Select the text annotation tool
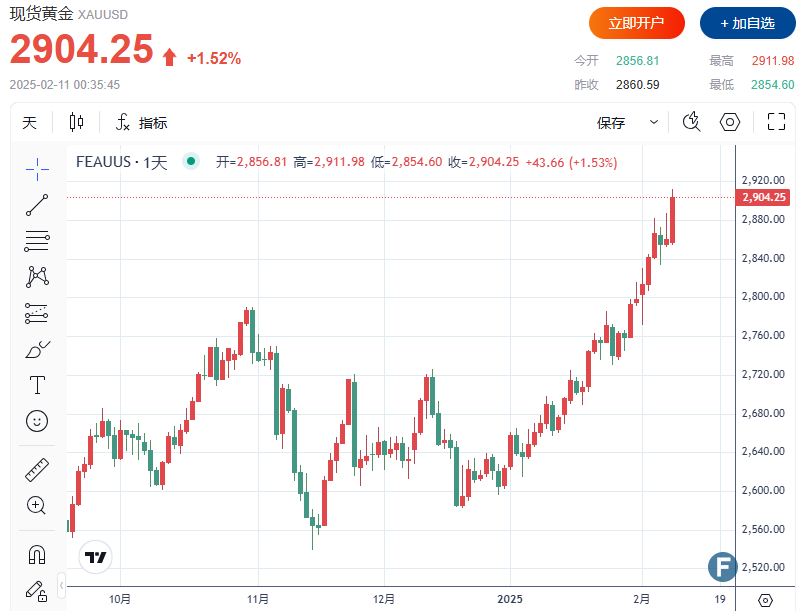This screenshot has width=806, height=611. pos(37,385)
